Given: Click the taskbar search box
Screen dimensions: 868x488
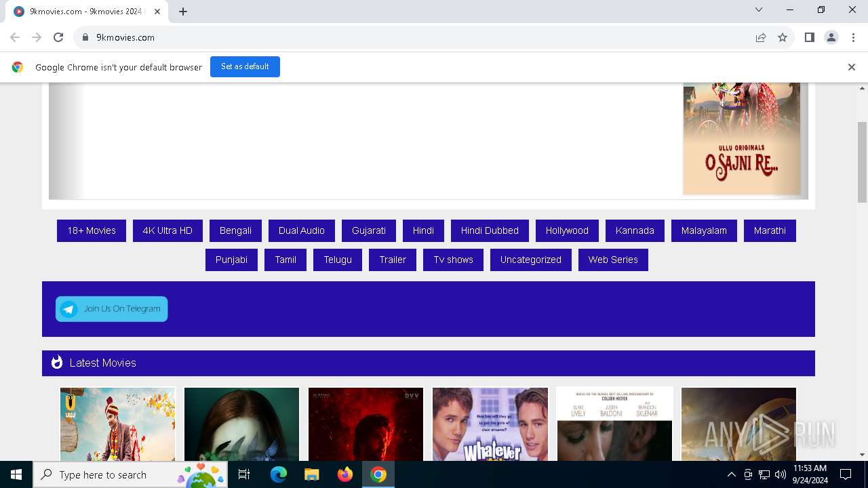Looking at the screenshot, I should point(130,474).
